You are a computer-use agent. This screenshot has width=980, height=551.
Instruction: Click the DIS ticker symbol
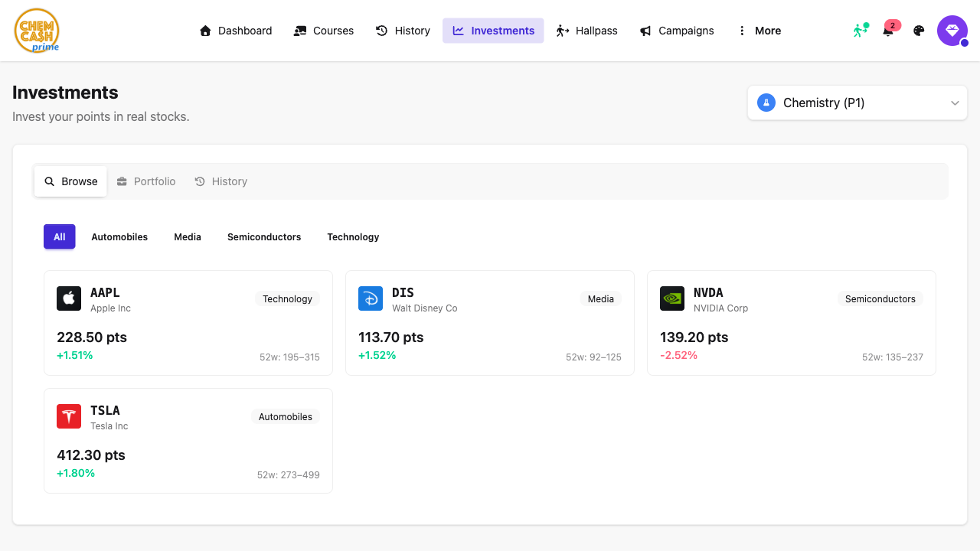pos(403,292)
